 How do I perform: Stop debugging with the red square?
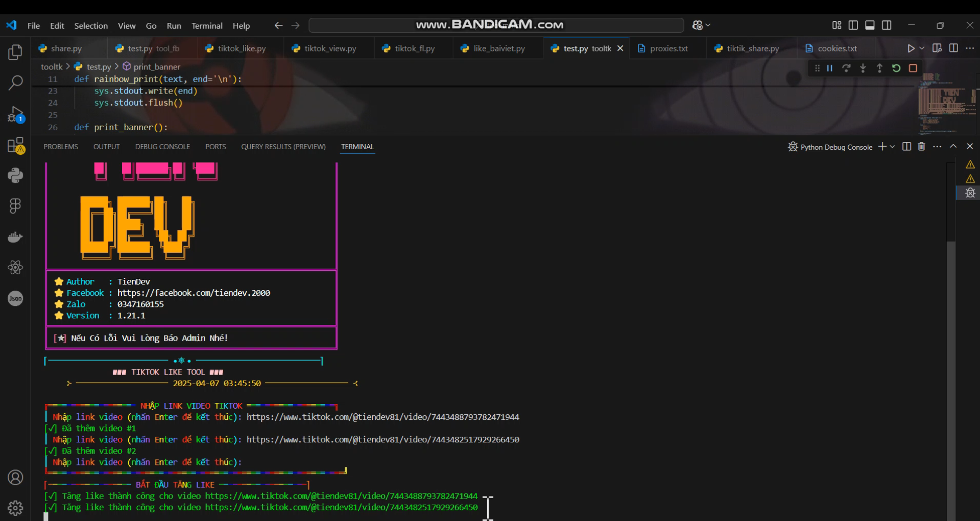(x=913, y=68)
